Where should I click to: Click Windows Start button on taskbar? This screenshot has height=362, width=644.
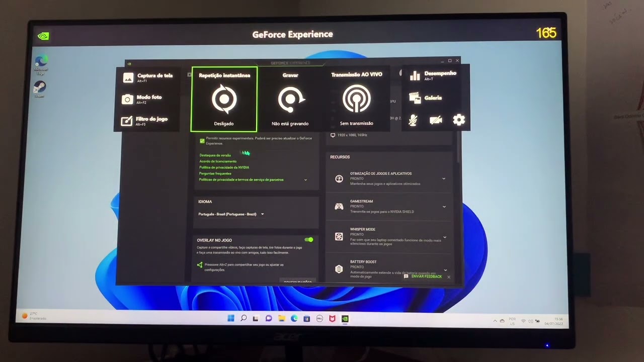point(230,318)
